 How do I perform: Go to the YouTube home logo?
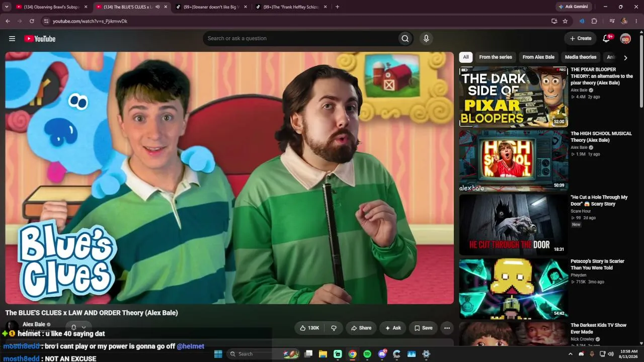pos(40,39)
